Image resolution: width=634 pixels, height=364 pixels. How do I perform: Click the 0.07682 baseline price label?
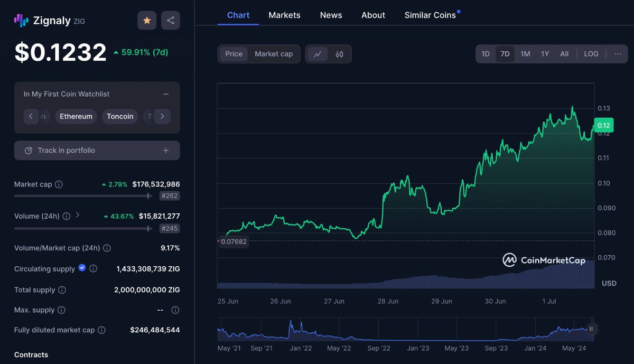(234, 241)
